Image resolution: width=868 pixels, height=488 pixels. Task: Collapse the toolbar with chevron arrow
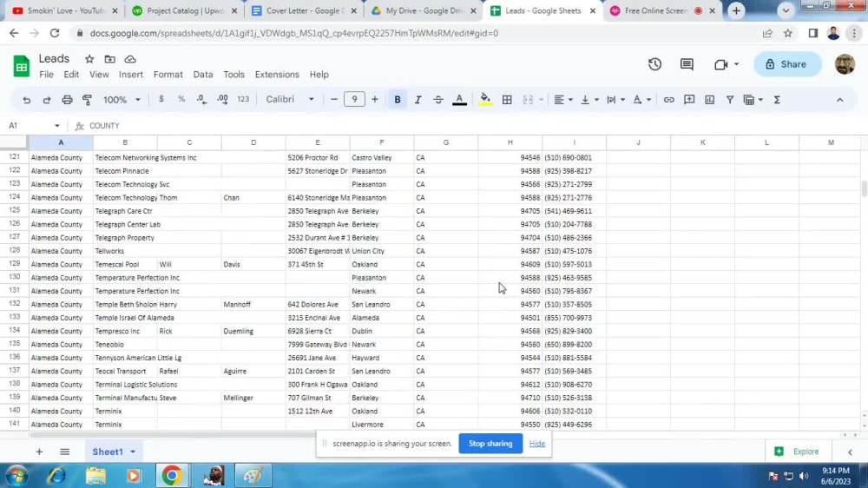(x=839, y=100)
